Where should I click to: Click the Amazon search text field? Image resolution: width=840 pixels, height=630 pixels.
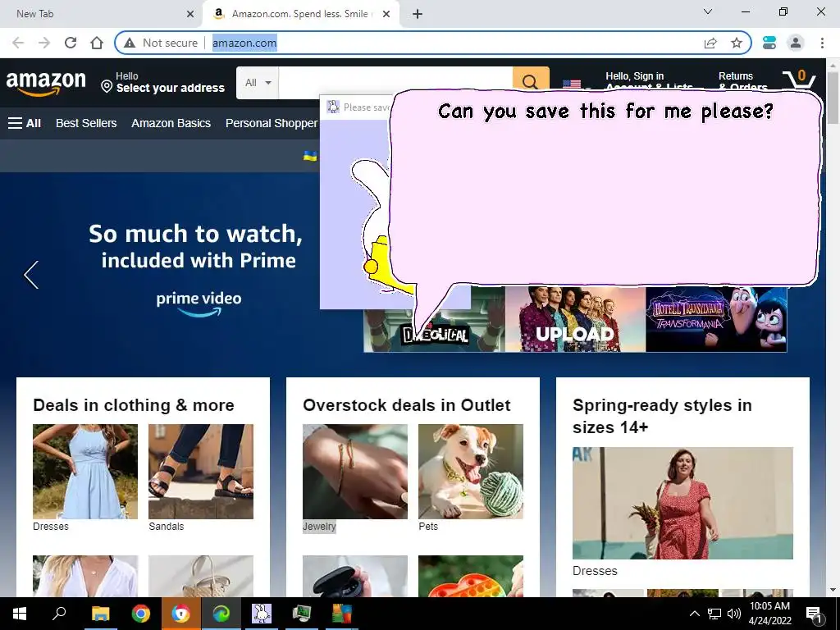tap(395, 81)
